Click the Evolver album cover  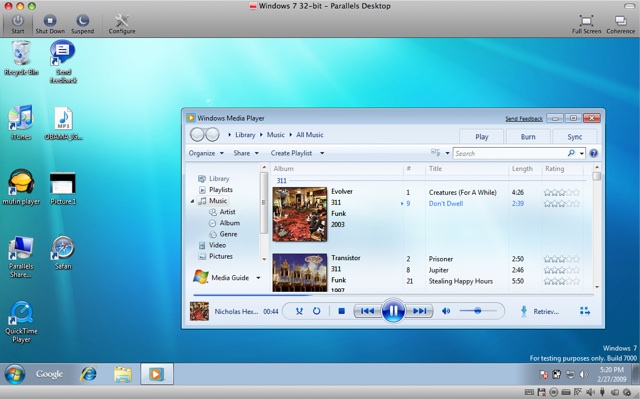300,214
